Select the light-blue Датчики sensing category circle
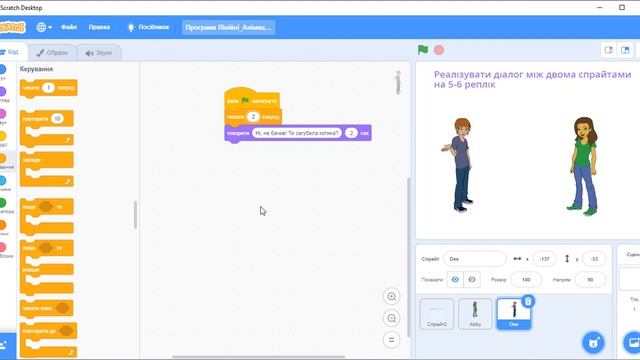 (x=3, y=180)
